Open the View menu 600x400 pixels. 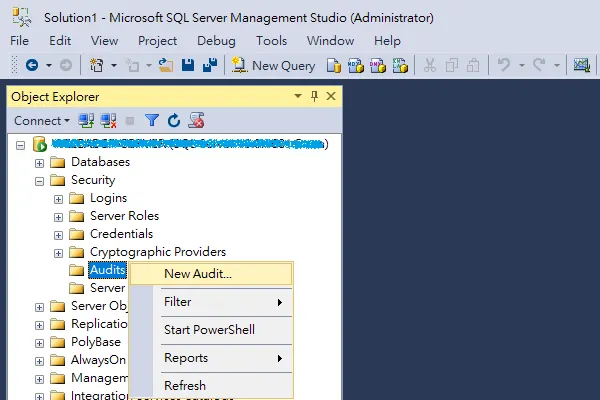coord(104,41)
